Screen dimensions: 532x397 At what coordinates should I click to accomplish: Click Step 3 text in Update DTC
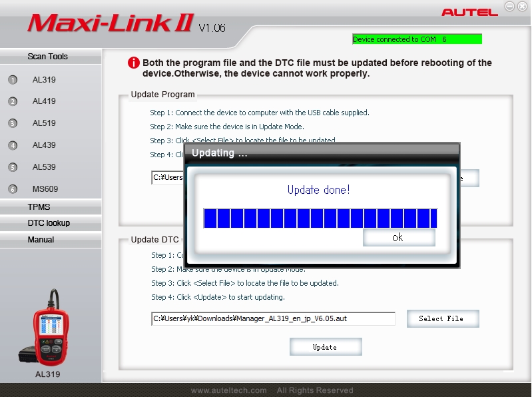point(245,283)
